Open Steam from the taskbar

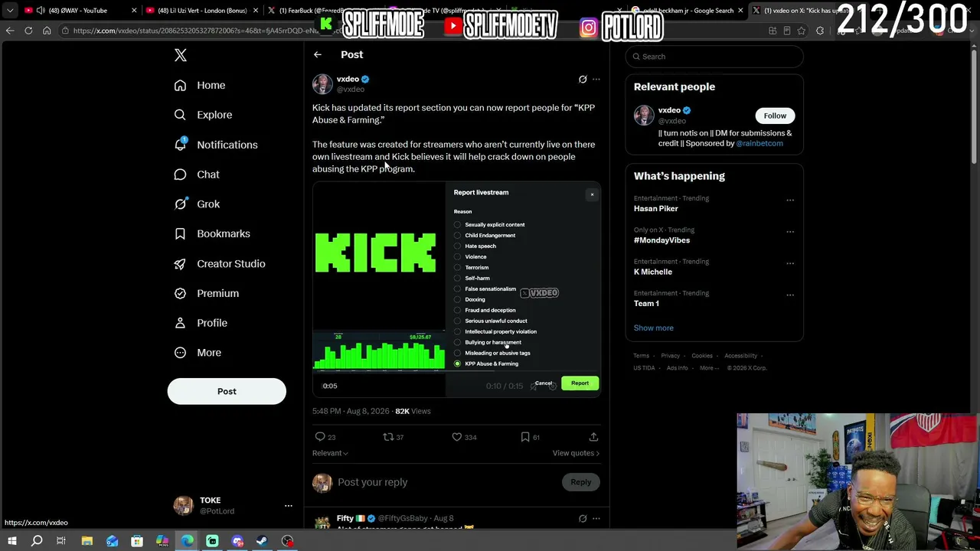pos(262,541)
